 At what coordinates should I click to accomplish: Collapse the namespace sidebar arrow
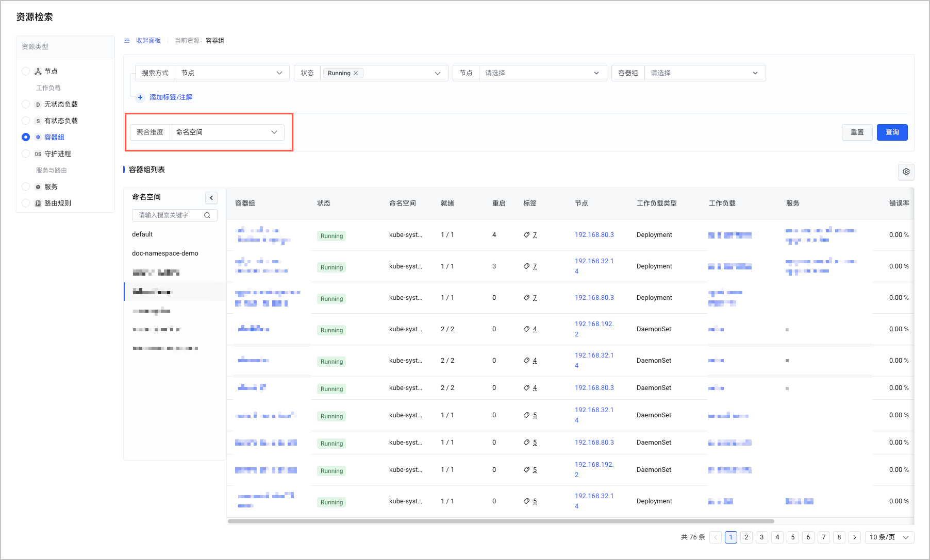[211, 198]
